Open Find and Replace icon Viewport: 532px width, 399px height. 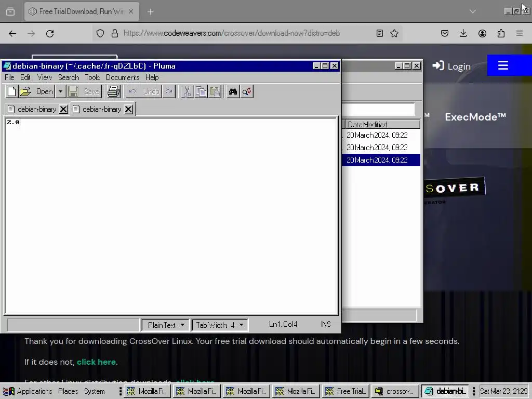tap(247, 91)
